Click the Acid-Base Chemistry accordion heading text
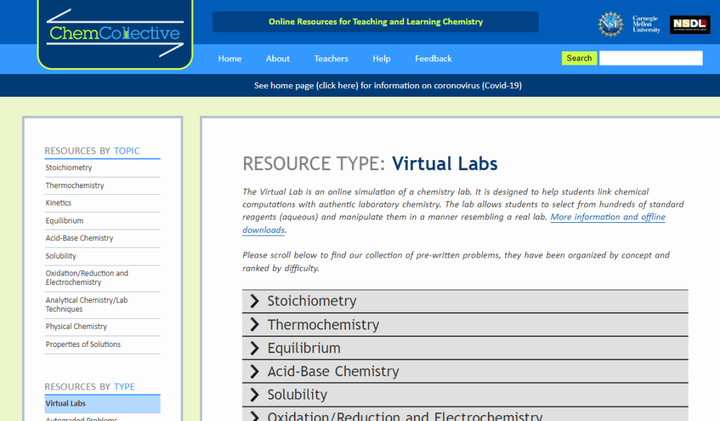Screen dimensions: 720x421 coord(333,371)
